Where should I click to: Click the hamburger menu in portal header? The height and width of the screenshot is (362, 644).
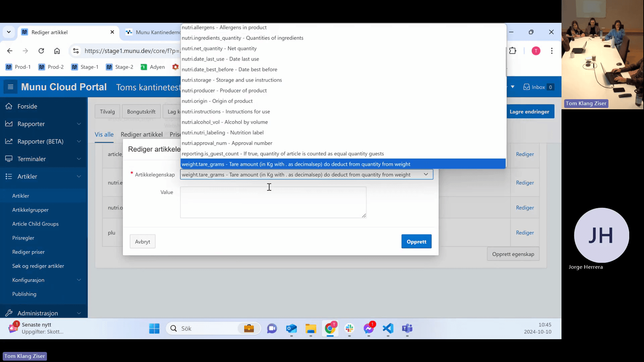pyautogui.click(x=10, y=87)
